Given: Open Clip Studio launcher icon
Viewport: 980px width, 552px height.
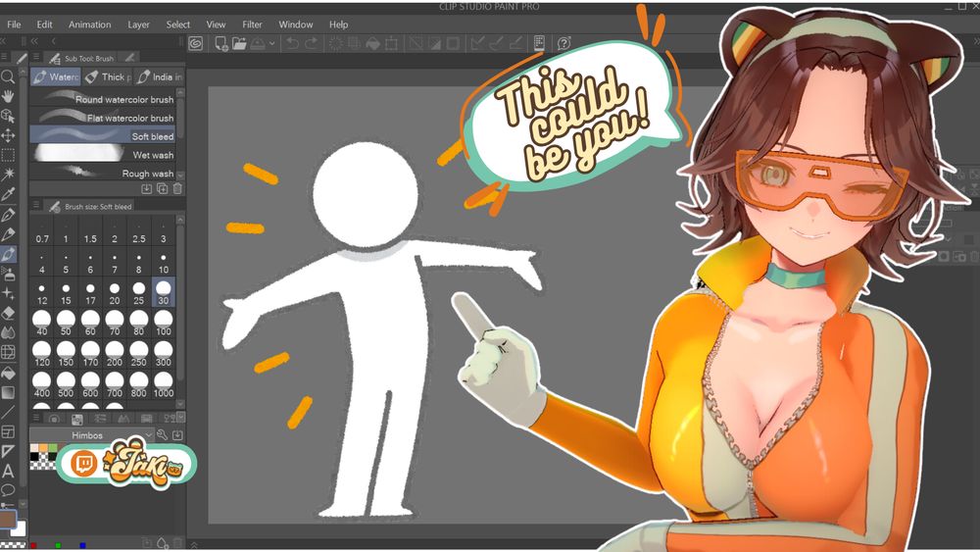Looking at the screenshot, I should (x=196, y=43).
